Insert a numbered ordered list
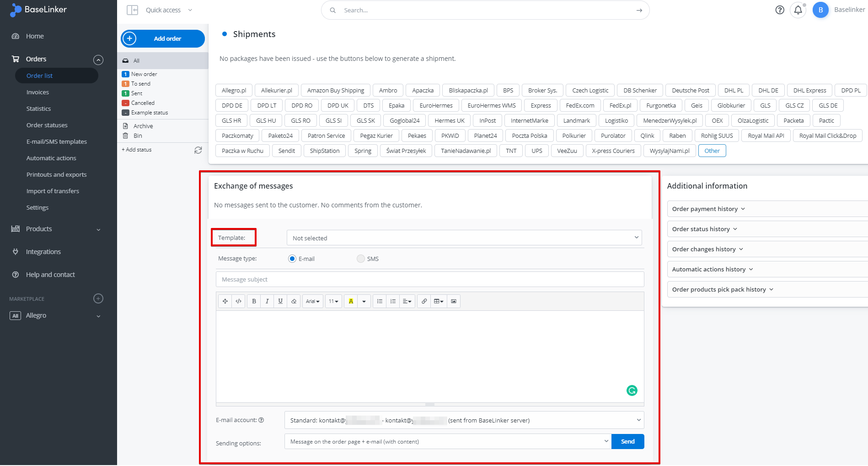 pos(393,301)
